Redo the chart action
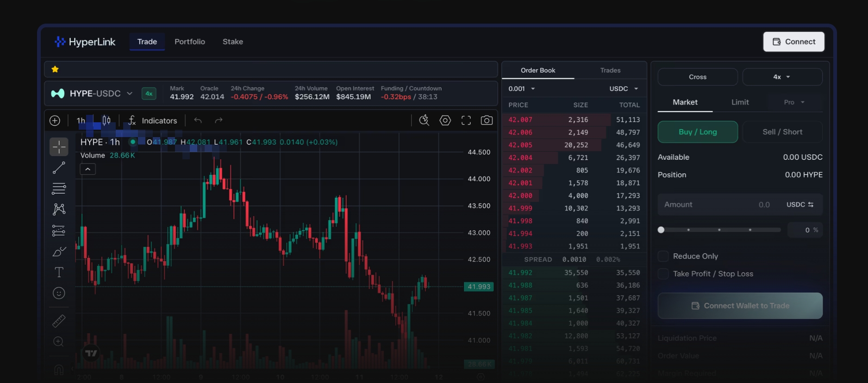Viewport: 868px width, 383px height. (x=219, y=120)
